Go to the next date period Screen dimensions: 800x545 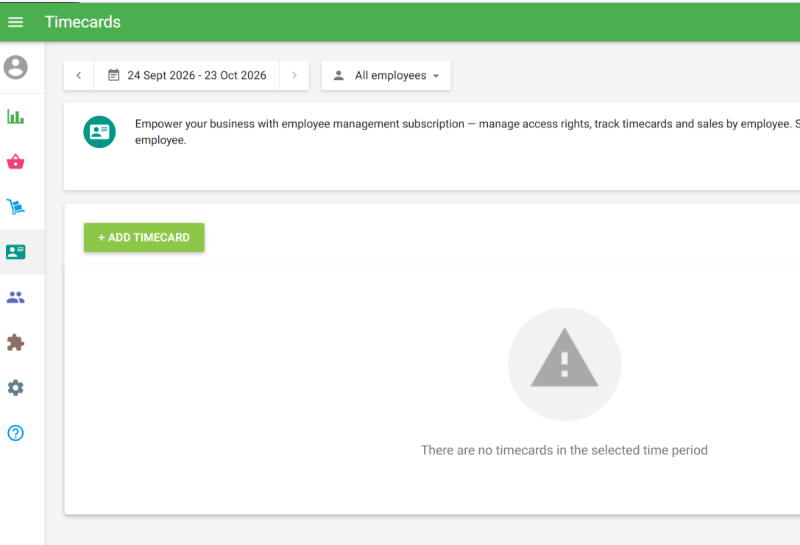pos(294,76)
